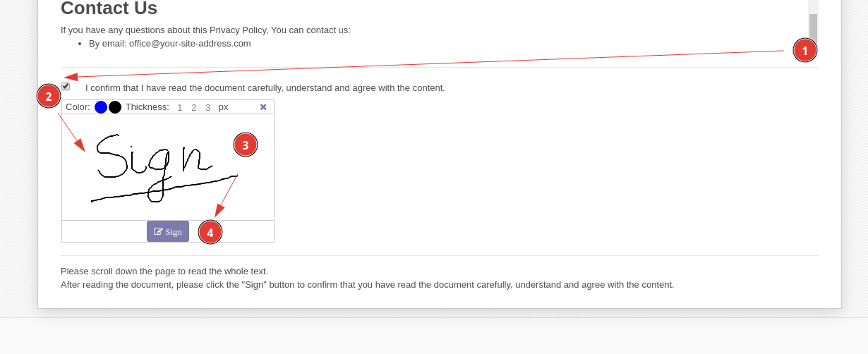Click the office@your-site-address.com email text
Image resolution: width=868 pixels, height=354 pixels.
190,44
